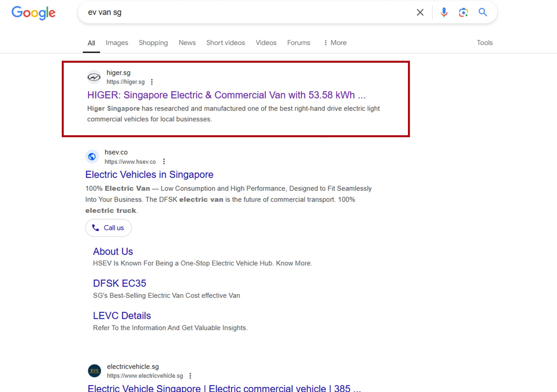Switch to the Shopping tab

click(153, 43)
